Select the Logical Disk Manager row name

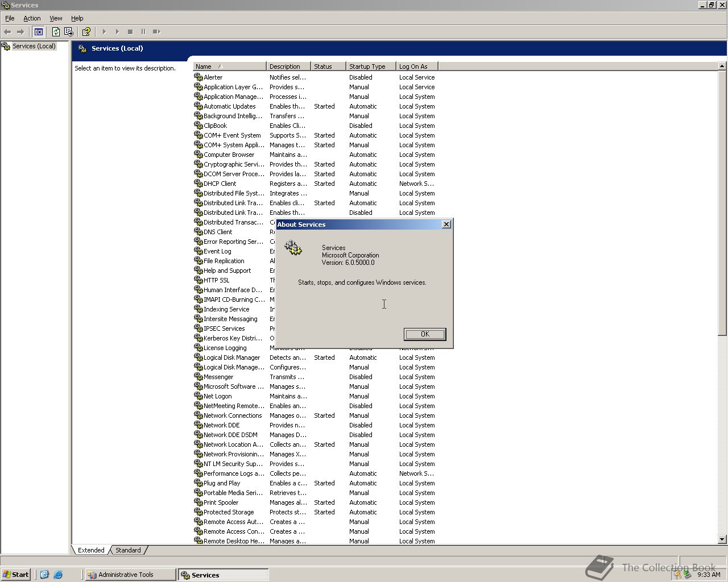[231, 357]
